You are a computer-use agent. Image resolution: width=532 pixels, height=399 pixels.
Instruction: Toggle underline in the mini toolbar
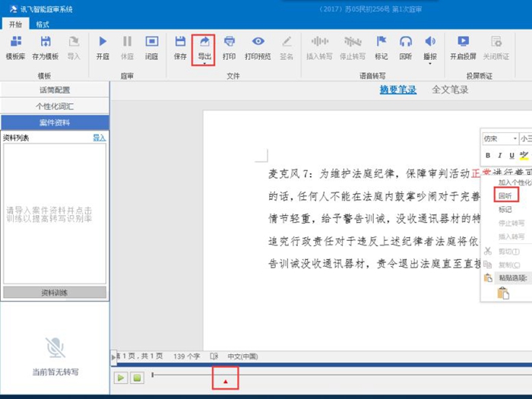(511, 155)
